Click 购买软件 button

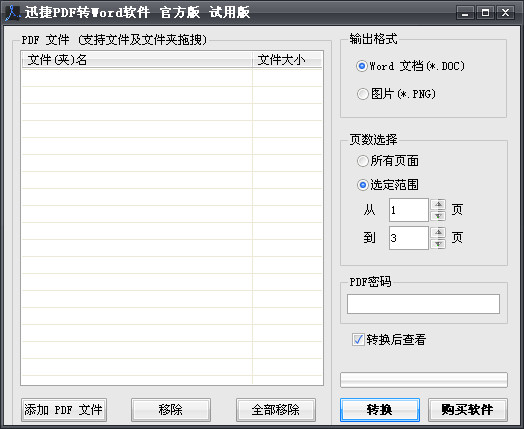(x=468, y=410)
